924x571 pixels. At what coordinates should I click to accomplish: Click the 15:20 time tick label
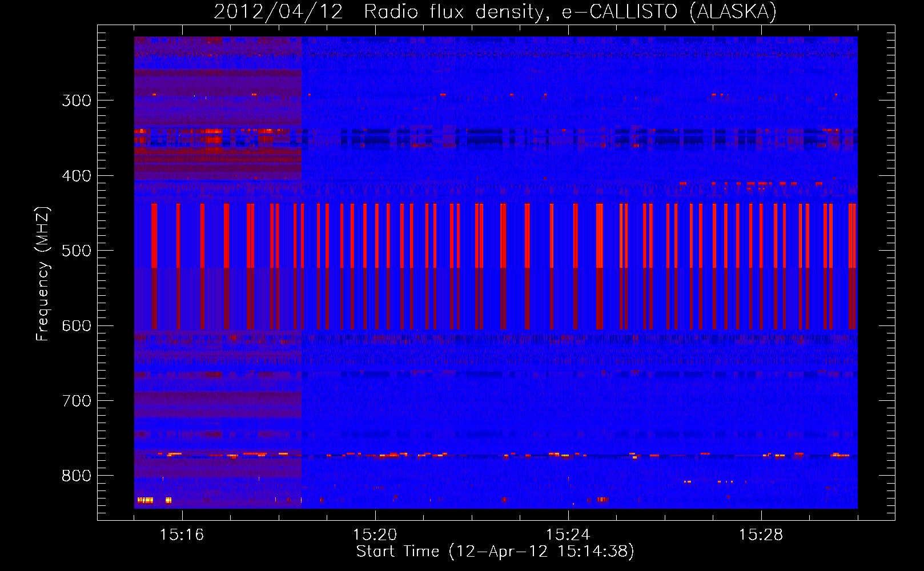tap(375, 534)
